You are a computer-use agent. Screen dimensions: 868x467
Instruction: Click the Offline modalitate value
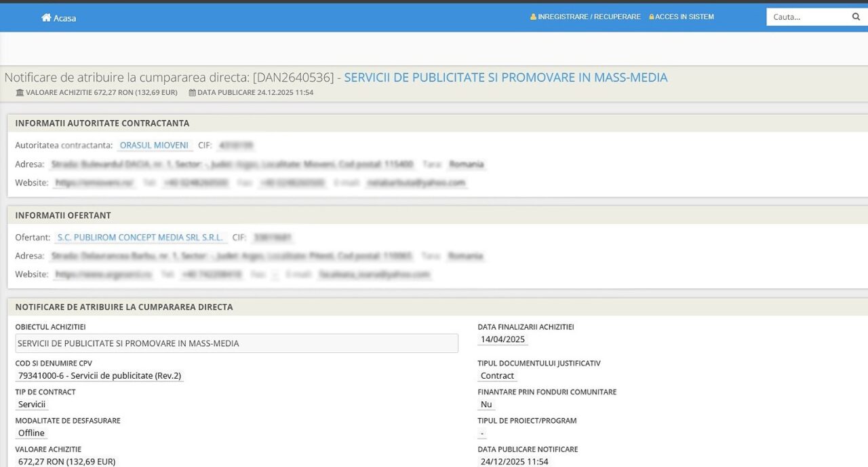[31, 433]
